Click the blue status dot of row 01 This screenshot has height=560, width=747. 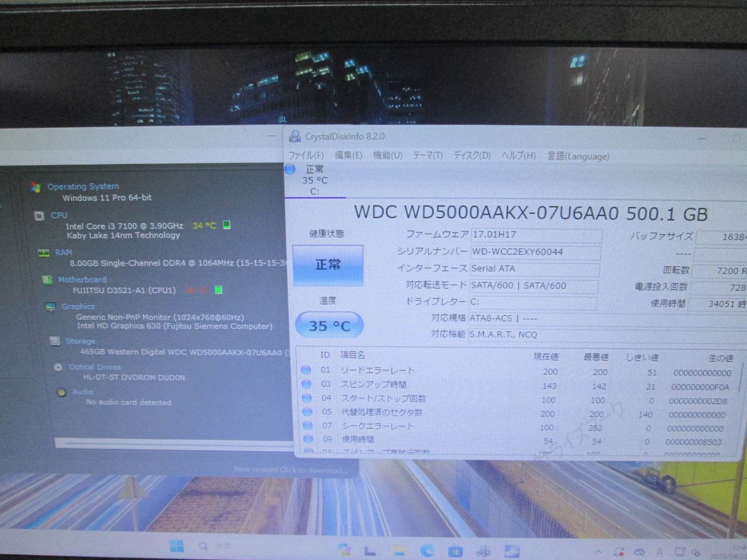point(306,371)
